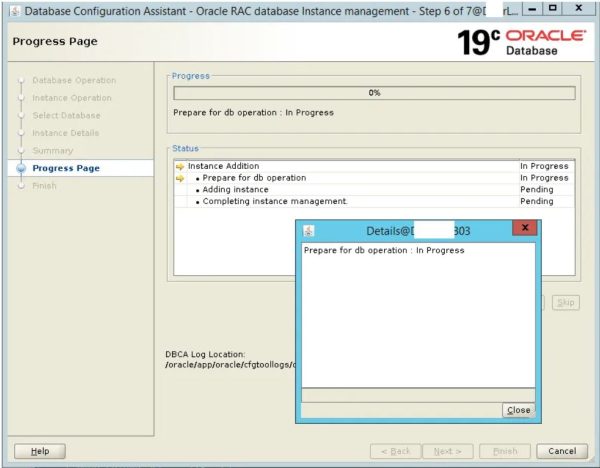Close the Details dialog with red X
This screenshot has width=600, height=468.
[523, 230]
